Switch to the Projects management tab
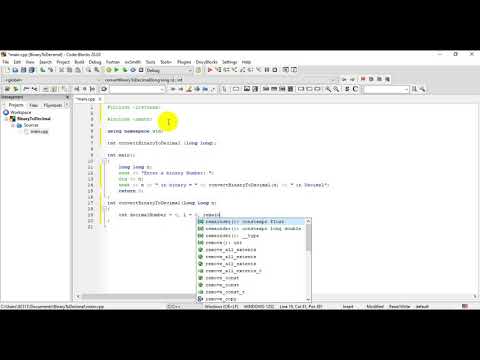This screenshot has width=480, height=360. [x=16, y=105]
